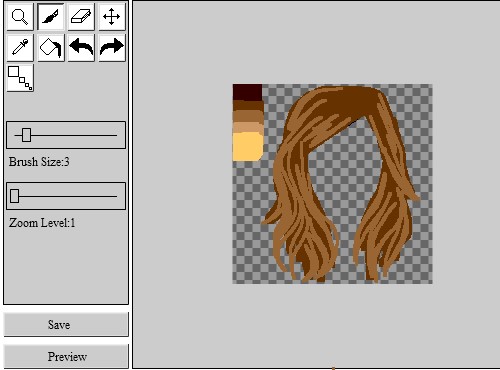Viewport: 500px width, 370px height.
Task: Select the paint bucket fill tool
Action: pyautogui.click(x=51, y=47)
